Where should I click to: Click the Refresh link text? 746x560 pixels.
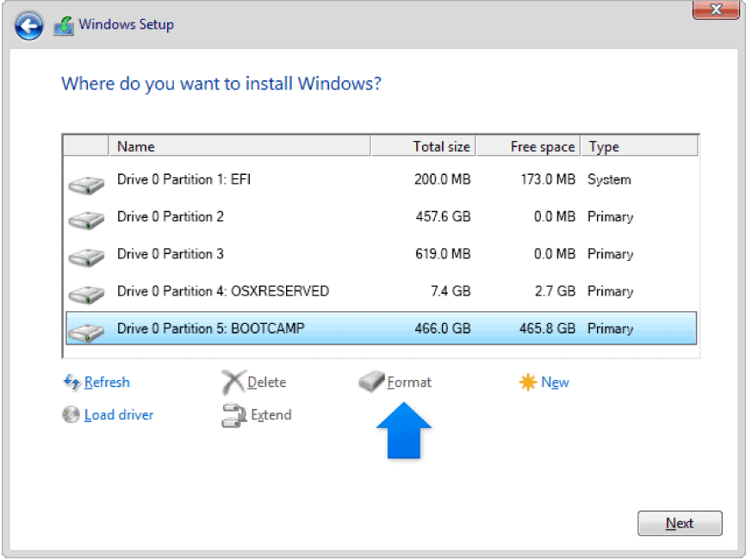pyautogui.click(x=107, y=383)
